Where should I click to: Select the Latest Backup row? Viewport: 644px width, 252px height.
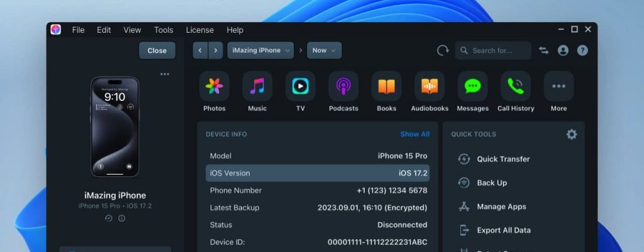[x=318, y=208]
